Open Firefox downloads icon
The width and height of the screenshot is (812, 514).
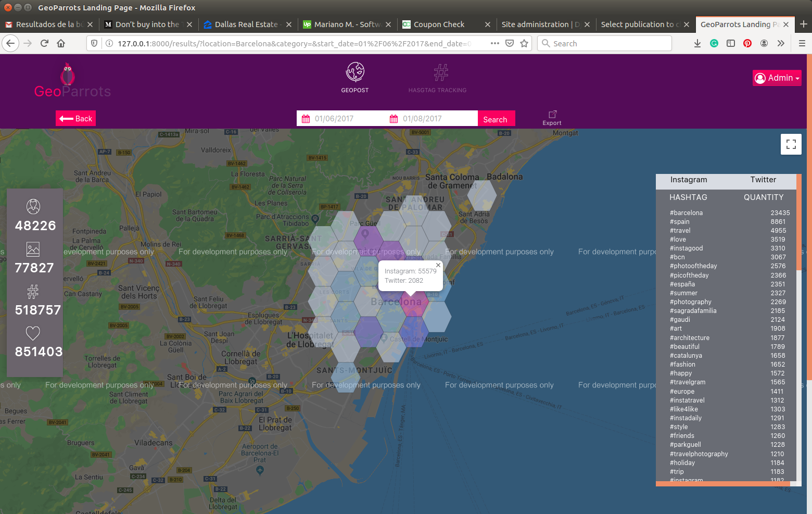click(697, 43)
